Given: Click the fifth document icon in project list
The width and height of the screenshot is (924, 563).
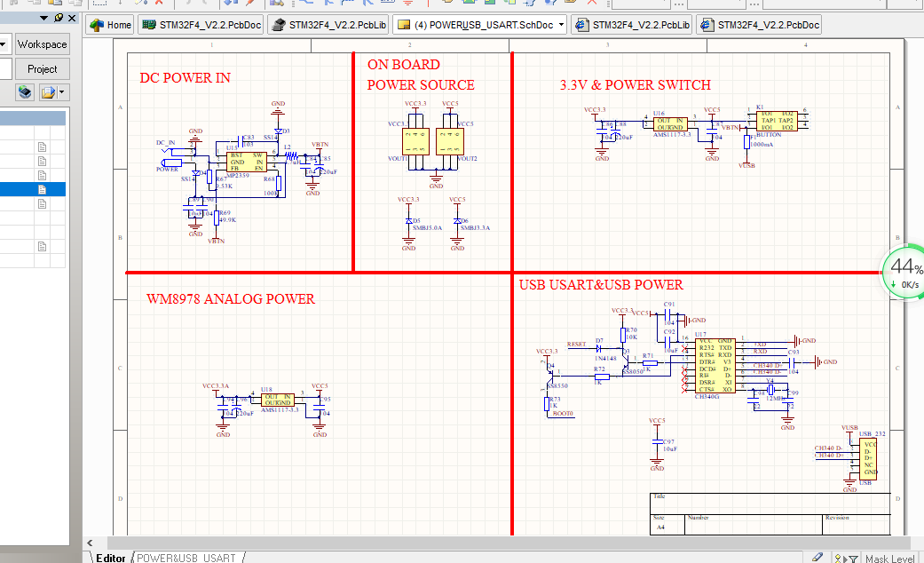Looking at the screenshot, I should tap(42, 203).
